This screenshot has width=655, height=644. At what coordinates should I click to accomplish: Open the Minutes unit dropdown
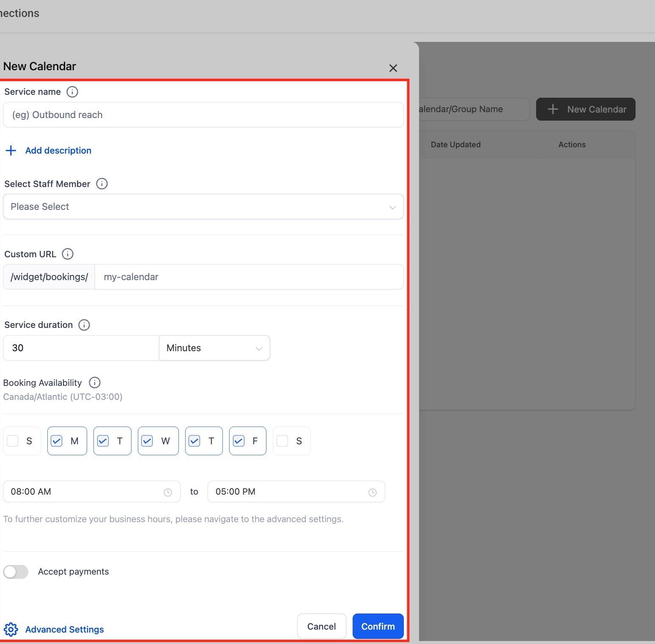pos(214,348)
